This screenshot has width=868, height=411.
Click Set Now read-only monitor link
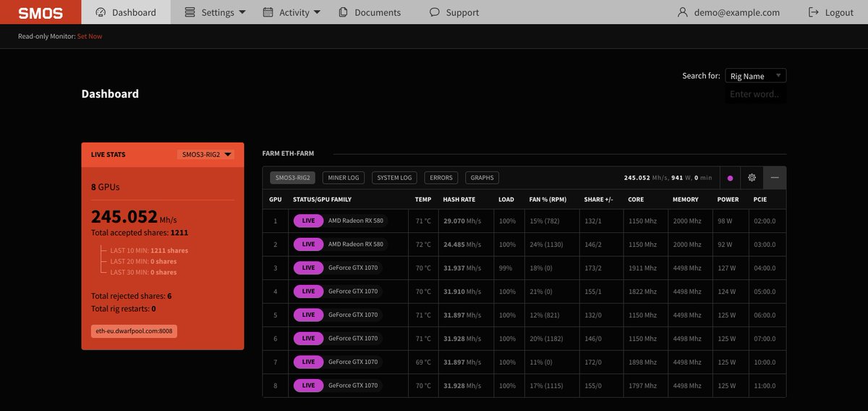[90, 36]
